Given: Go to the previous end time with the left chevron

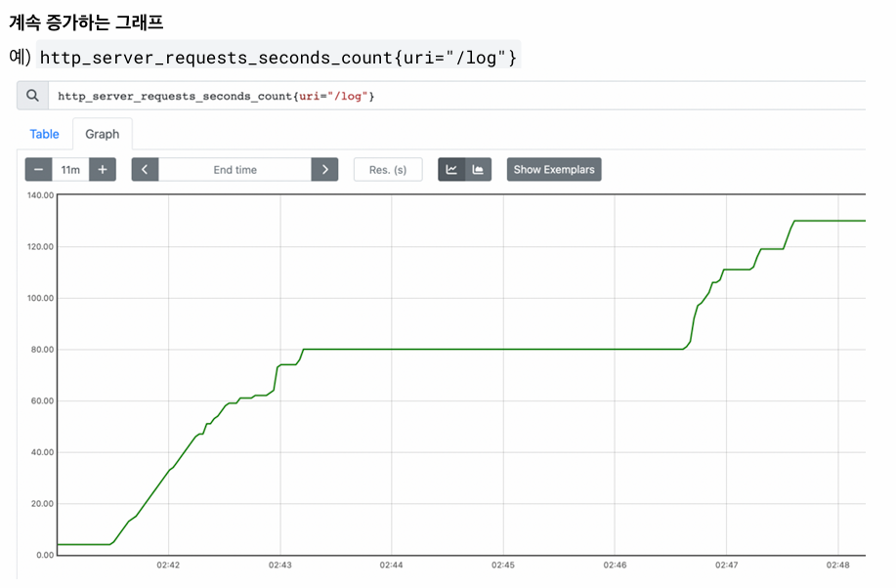Looking at the screenshot, I should [x=146, y=170].
